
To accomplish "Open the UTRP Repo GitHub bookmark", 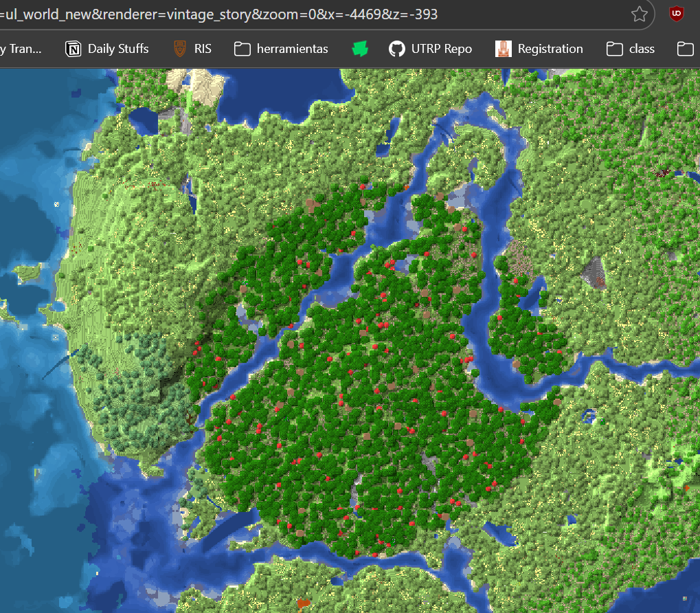I will click(x=430, y=49).
